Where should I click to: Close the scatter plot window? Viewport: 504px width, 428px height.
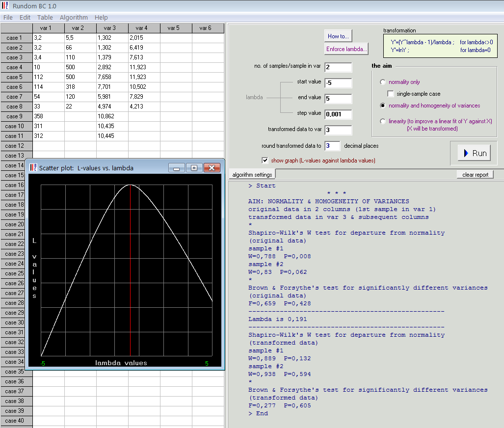(212, 168)
